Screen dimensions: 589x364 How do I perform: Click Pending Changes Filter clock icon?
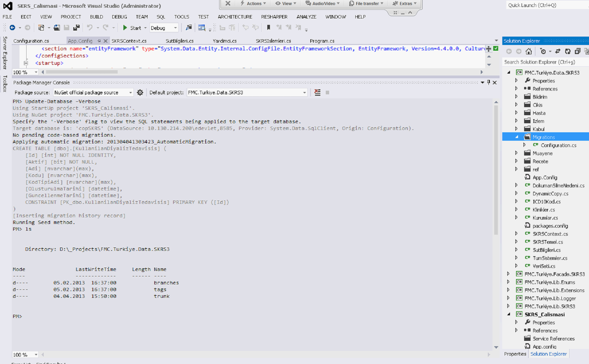pos(543,51)
